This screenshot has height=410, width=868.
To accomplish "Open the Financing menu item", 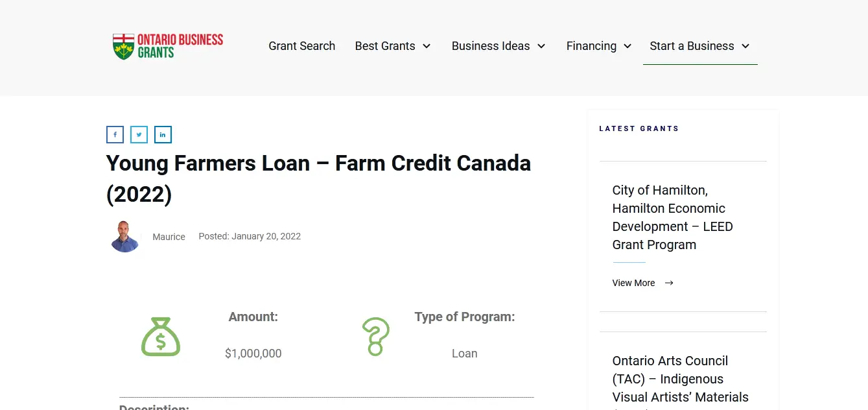I will (x=591, y=46).
